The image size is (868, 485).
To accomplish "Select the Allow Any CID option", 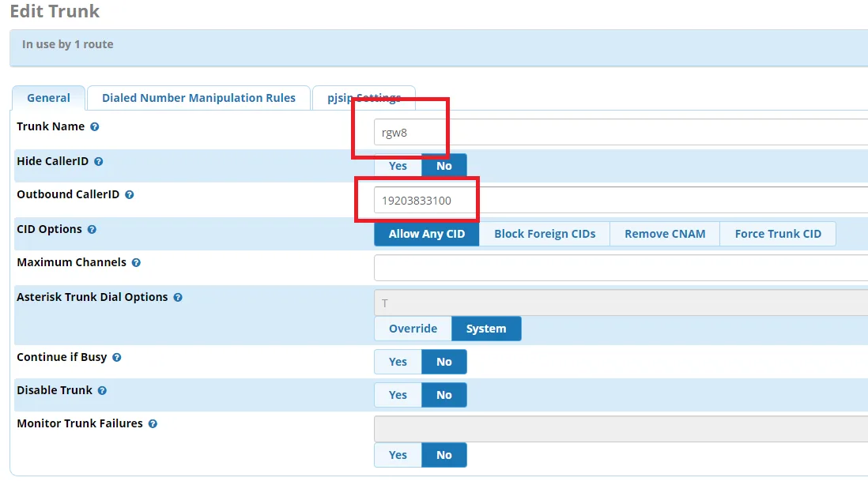I will pos(427,234).
